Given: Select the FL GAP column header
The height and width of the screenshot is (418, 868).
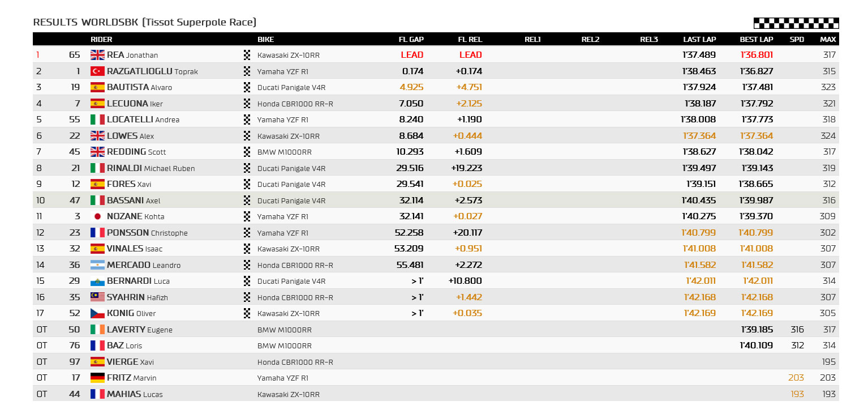Looking at the screenshot, I should [x=411, y=40].
